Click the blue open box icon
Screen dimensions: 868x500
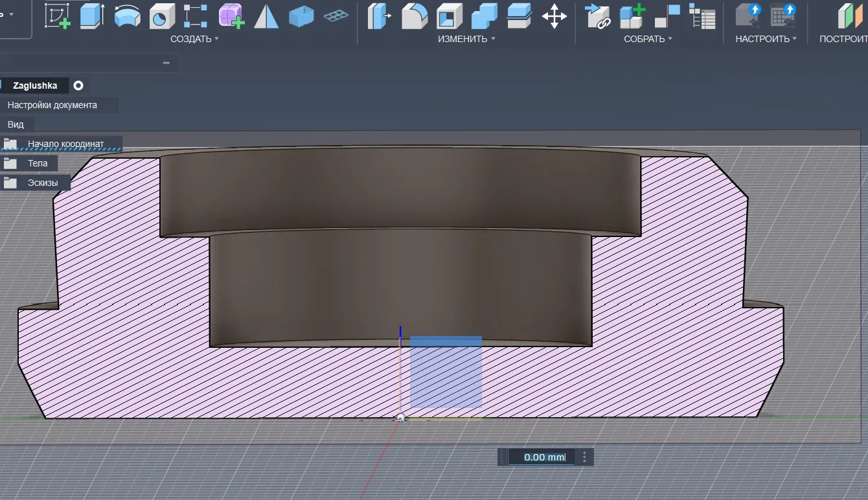301,16
